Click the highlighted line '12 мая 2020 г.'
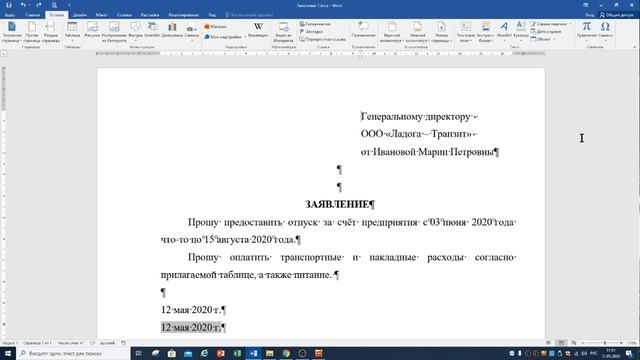This screenshot has height=360, width=640. click(191, 327)
